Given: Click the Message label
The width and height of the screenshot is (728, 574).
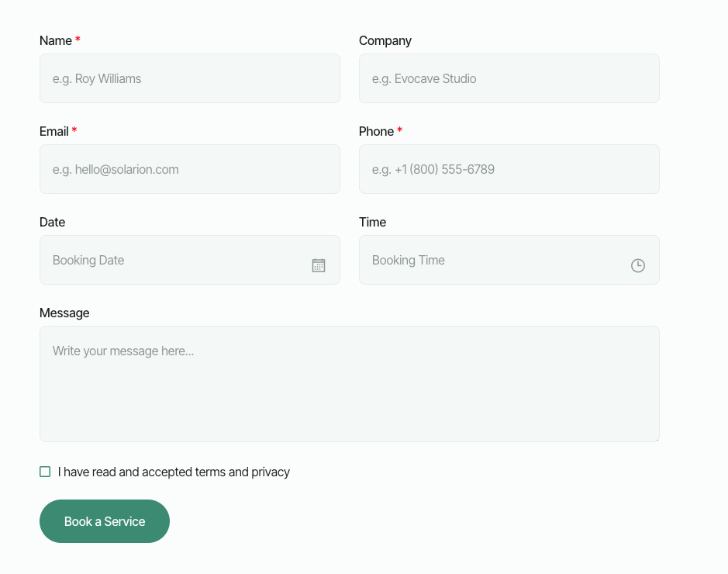Looking at the screenshot, I should click(64, 313).
